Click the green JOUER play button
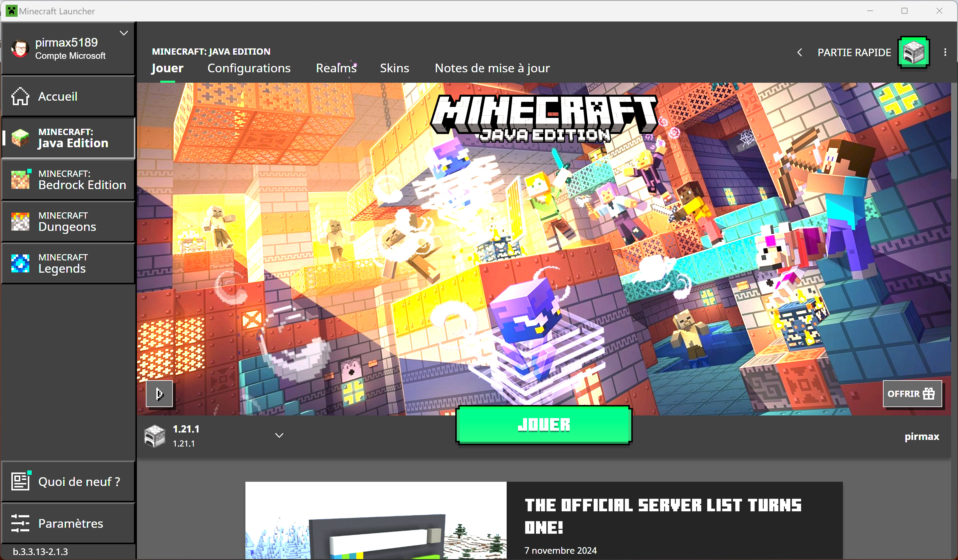This screenshot has width=958, height=560. pos(544,425)
